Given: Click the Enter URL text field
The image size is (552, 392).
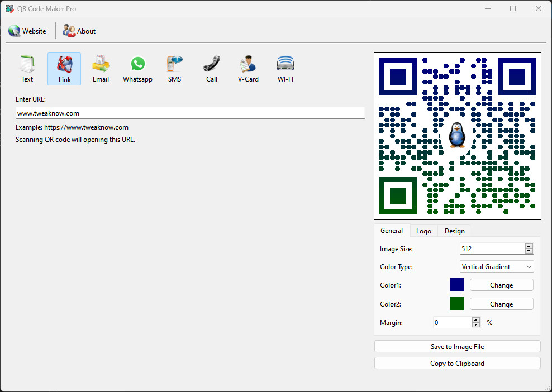Looking at the screenshot, I should (190, 113).
